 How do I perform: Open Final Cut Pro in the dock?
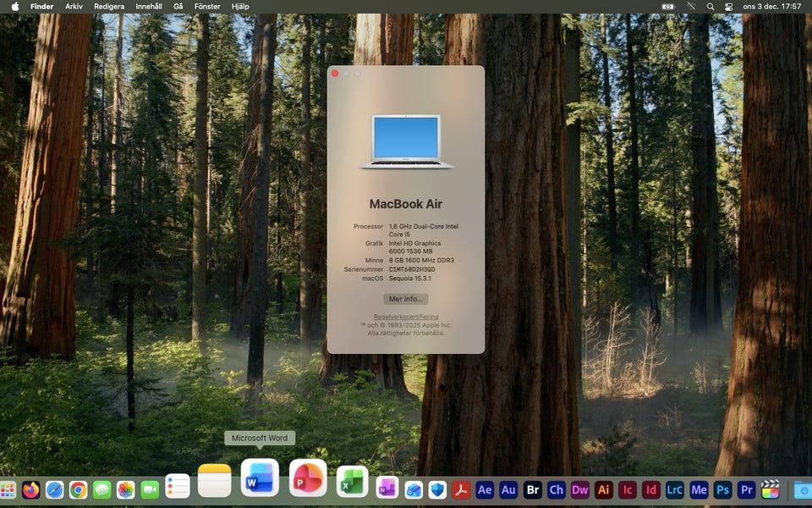tap(770, 489)
